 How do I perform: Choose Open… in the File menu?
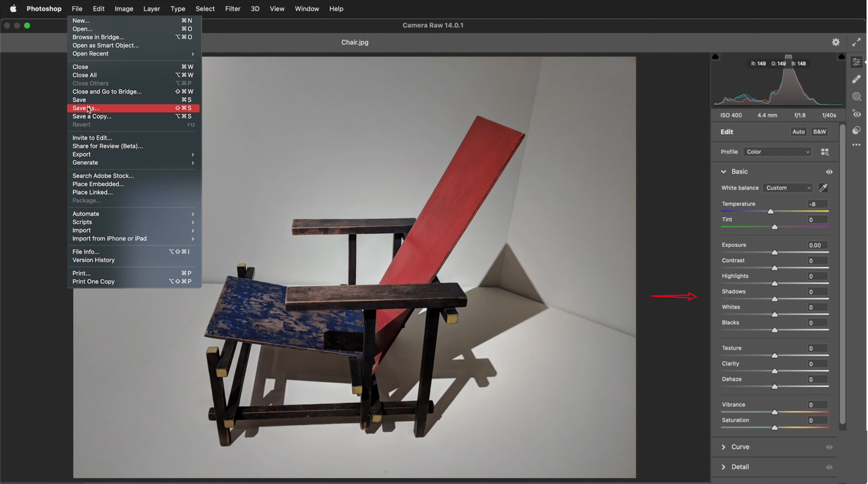[134, 29]
